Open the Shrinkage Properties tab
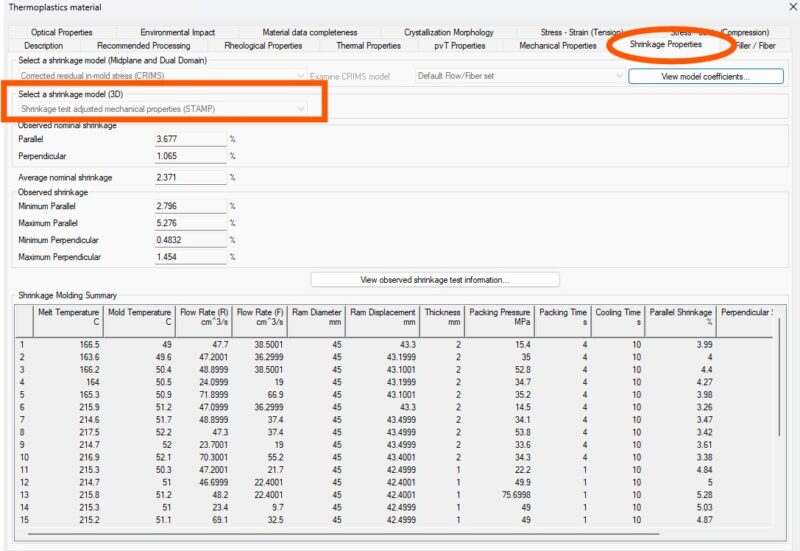Image resolution: width=800 pixels, height=551 pixels. (665, 45)
